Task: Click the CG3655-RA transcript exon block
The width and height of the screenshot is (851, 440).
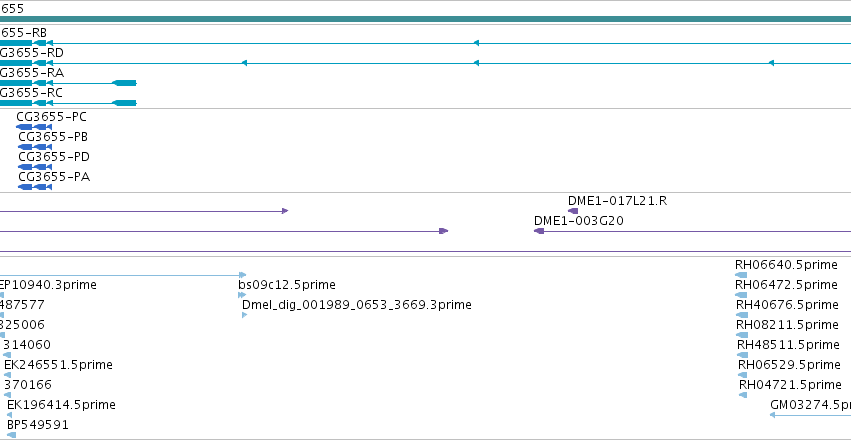Action: pyautogui.click(x=124, y=83)
